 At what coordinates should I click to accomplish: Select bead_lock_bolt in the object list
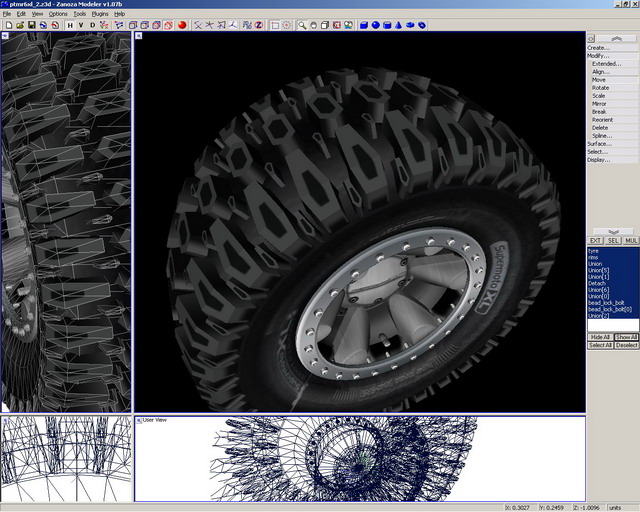[x=608, y=303]
